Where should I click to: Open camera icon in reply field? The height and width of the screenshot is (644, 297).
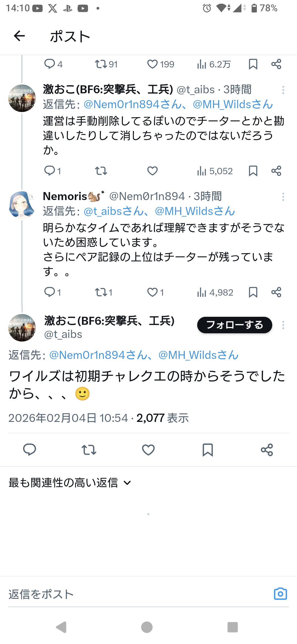[x=280, y=594]
